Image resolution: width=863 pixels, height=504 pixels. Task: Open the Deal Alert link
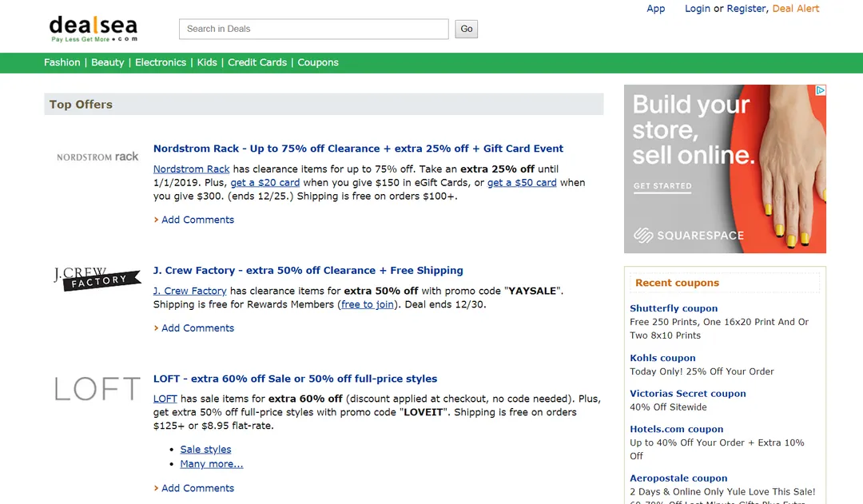click(x=796, y=9)
